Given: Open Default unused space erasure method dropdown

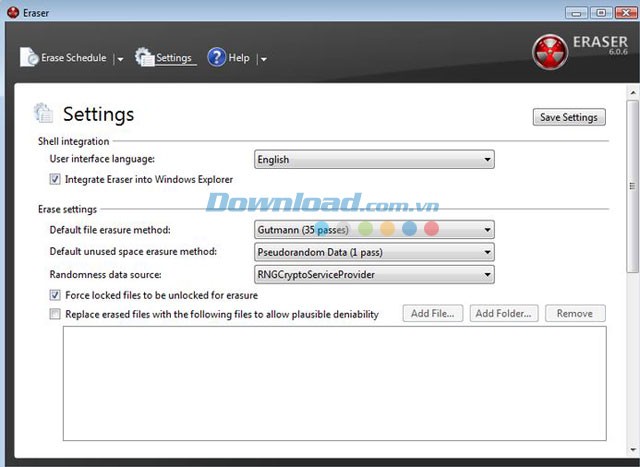Looking at the screenshot, I should [375, 252].
